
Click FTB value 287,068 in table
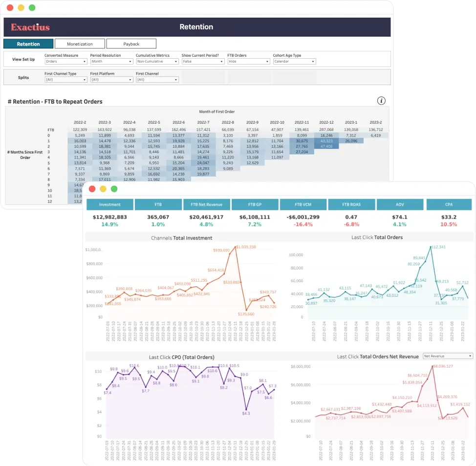tap(326, 130)
